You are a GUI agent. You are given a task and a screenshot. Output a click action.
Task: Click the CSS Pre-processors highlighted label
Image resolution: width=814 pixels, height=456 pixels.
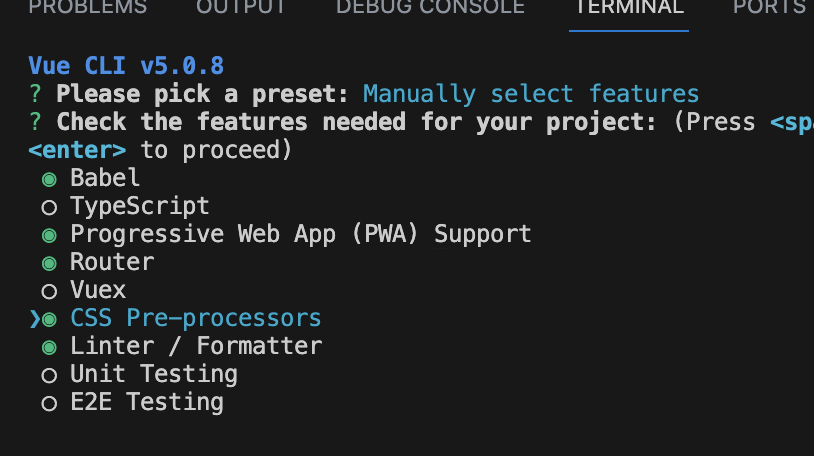196,318
